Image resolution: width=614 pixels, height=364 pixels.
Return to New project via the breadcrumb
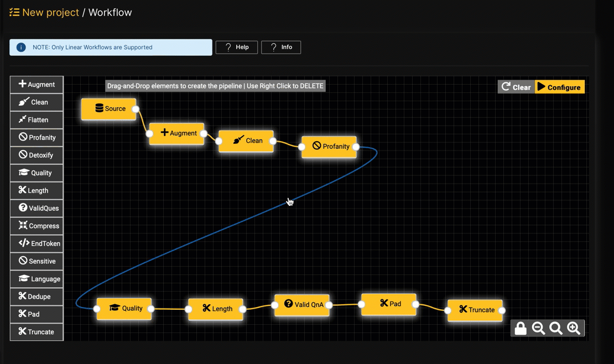[50, 12]
